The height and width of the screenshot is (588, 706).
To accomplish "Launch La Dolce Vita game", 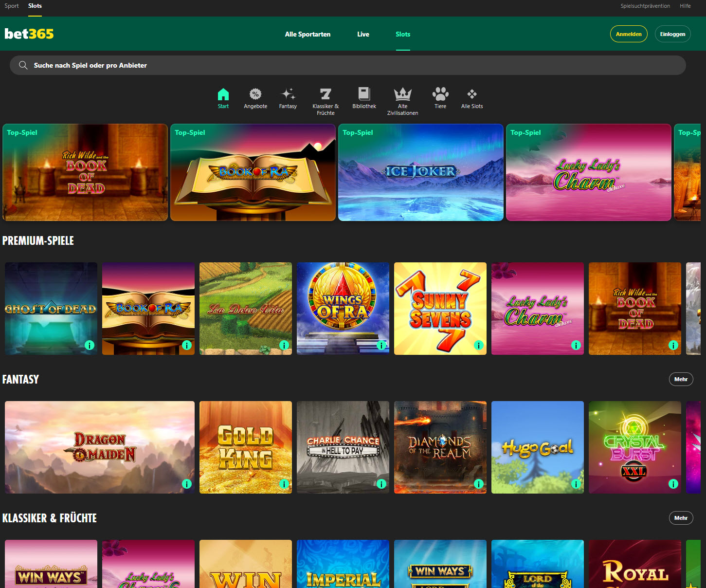I will click(x=246, y=309).
